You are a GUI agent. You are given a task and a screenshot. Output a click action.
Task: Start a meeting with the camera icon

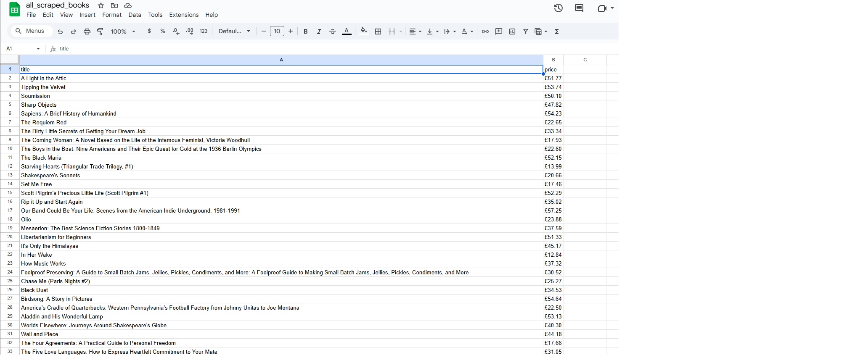[602, 8]
